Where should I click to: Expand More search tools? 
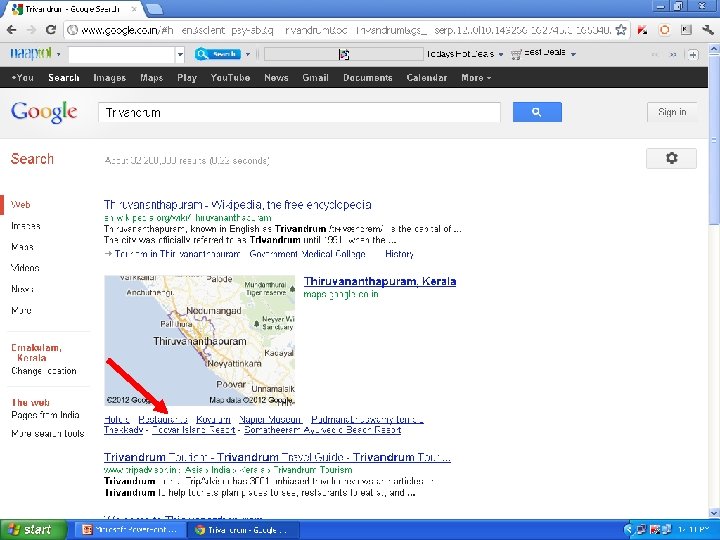coord(48,433)
